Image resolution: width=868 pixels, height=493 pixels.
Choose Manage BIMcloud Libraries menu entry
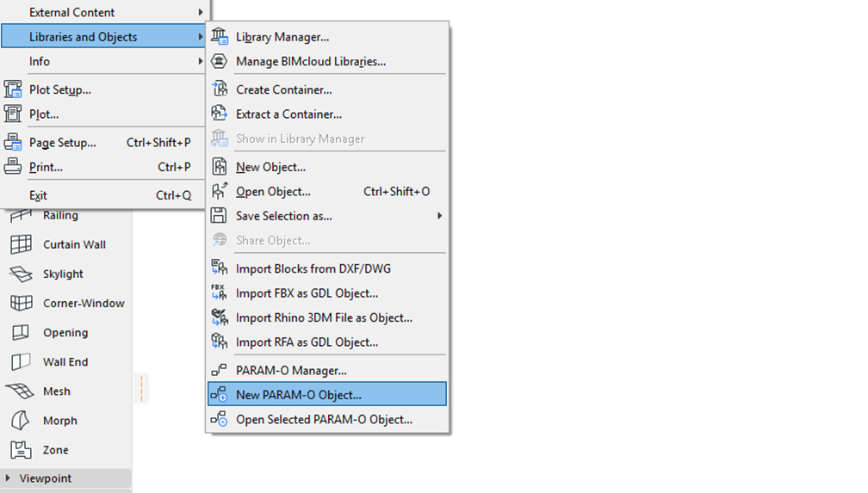[327, 61]
